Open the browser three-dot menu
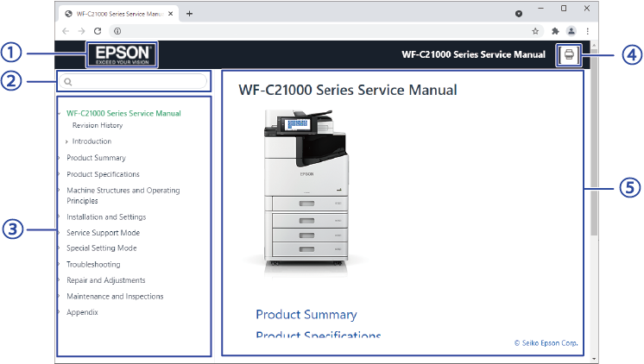644x364 pixels. coord(588,31)
